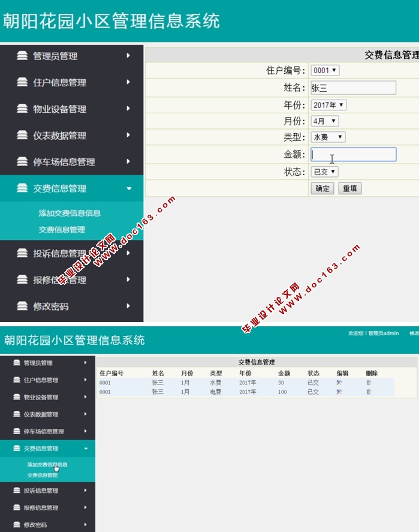Open the 年份 dropdown showing 2017年
The width and height of the screenshot is (419, 532).
coord(328,105)
